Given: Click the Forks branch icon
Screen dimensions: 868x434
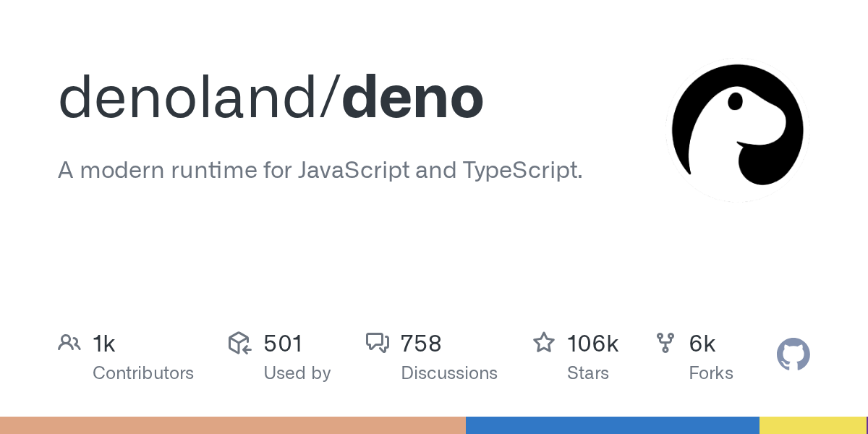Looking at the screenshot, I should coord(665,343).
